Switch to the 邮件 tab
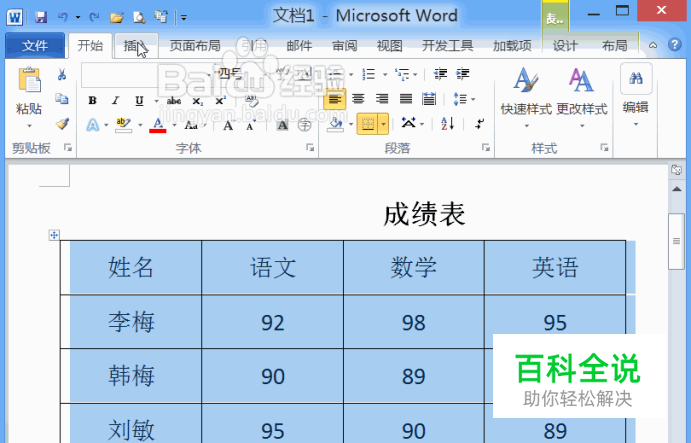The width and height of the screenshot is (691, 443). click(299, 45)
